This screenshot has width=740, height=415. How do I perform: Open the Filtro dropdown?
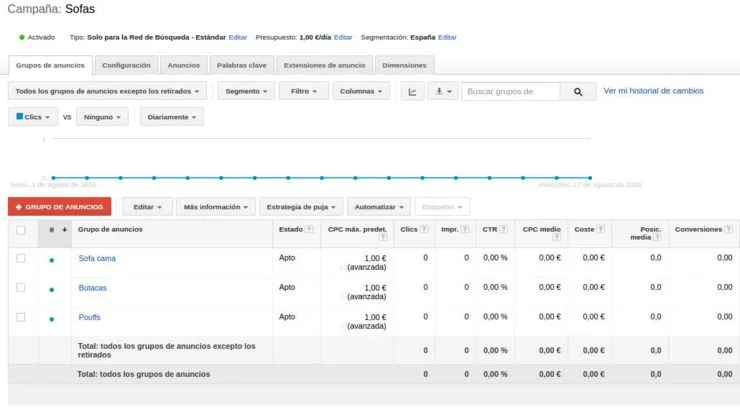click(x=303, y=91)
